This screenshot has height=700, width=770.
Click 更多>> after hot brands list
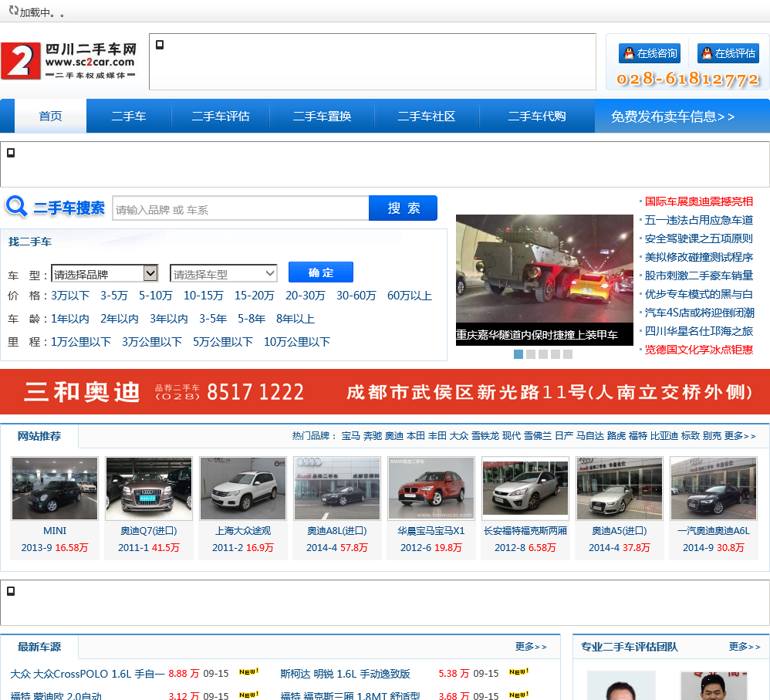(x=740, y=436)
